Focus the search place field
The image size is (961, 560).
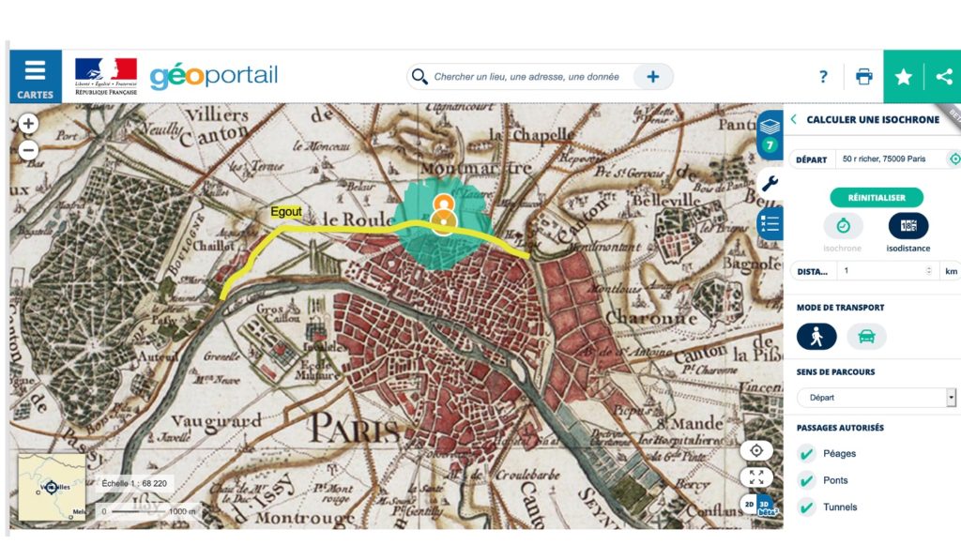tap(527, 77)
